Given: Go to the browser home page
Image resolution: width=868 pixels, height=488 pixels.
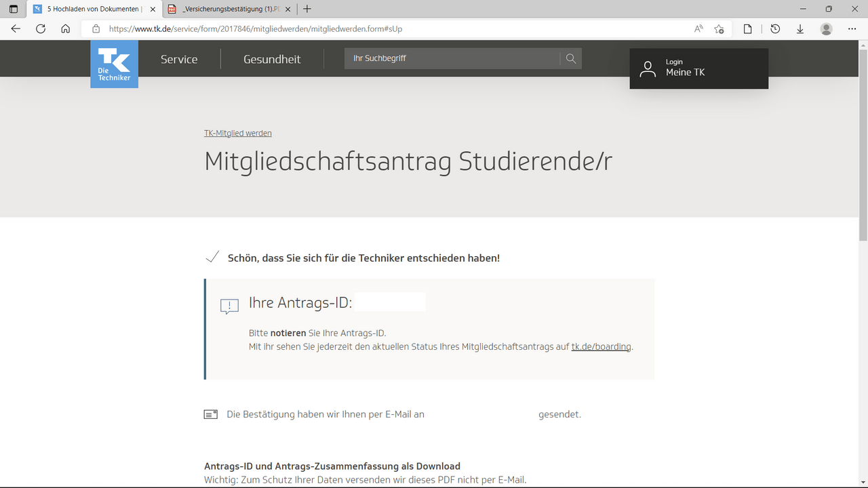Looking at the screenshot, I should tap(66, 29).
